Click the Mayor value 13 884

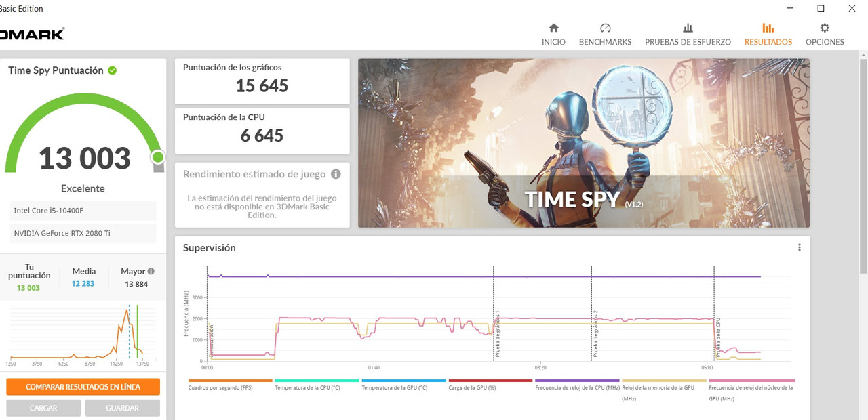click(136, 285)
